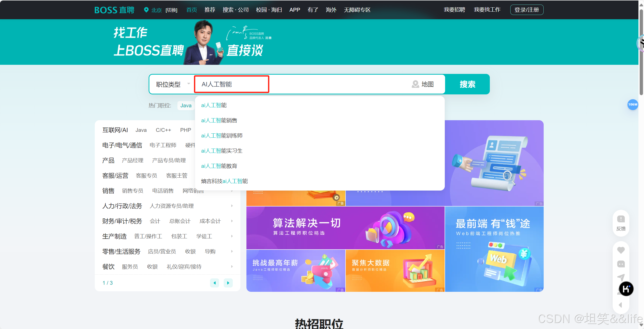
Task: Go to next job category page
Action: coord(228,283)
